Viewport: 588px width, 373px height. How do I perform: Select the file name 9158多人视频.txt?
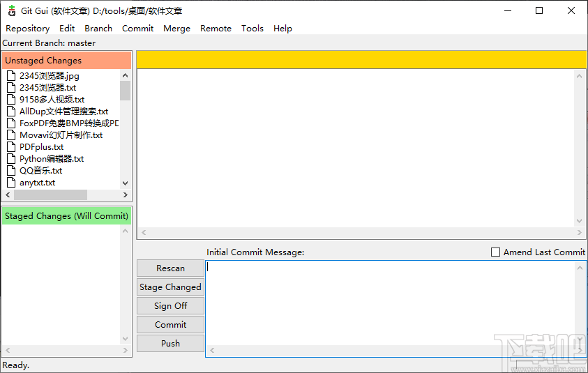click(x=52, y=100)
